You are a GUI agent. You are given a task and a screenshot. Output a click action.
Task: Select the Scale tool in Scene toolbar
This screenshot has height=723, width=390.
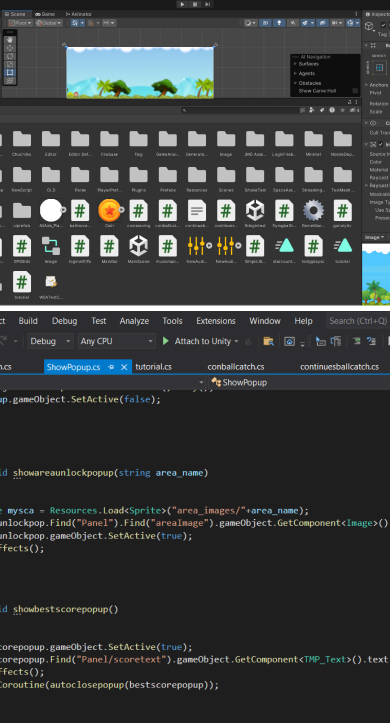point(10,64)
